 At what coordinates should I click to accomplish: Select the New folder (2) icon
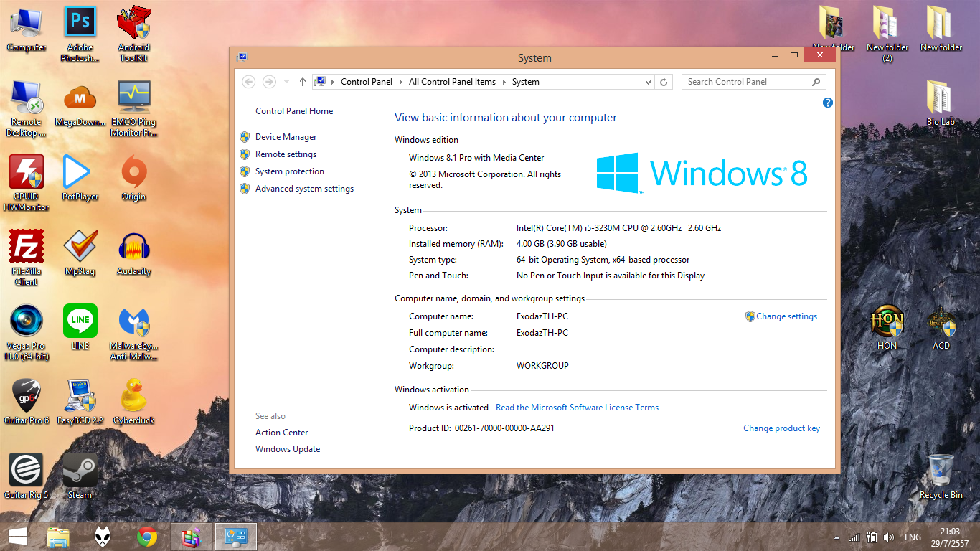pyautogui.click(x=887, y=34)
